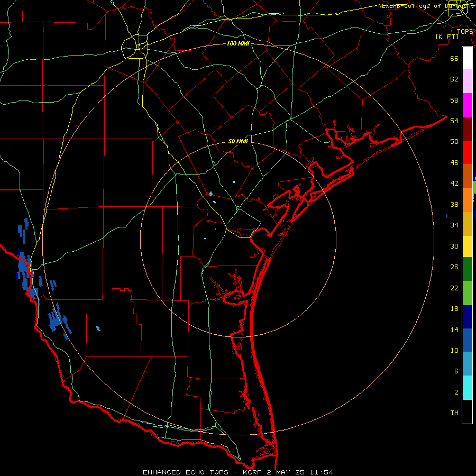Click the yellow legend swatch
This screenshot has height=476, width=476.
pyautogui.click(x=467, y=246)
